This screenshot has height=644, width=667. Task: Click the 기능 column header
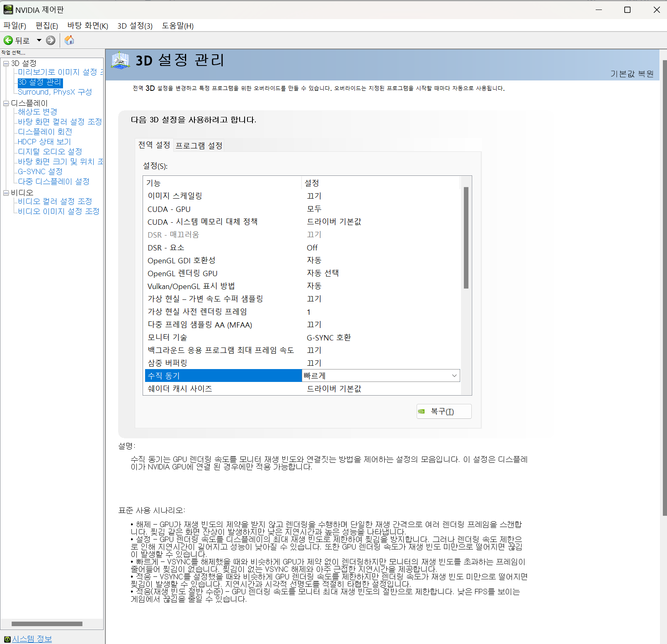[x=223, y=183]
